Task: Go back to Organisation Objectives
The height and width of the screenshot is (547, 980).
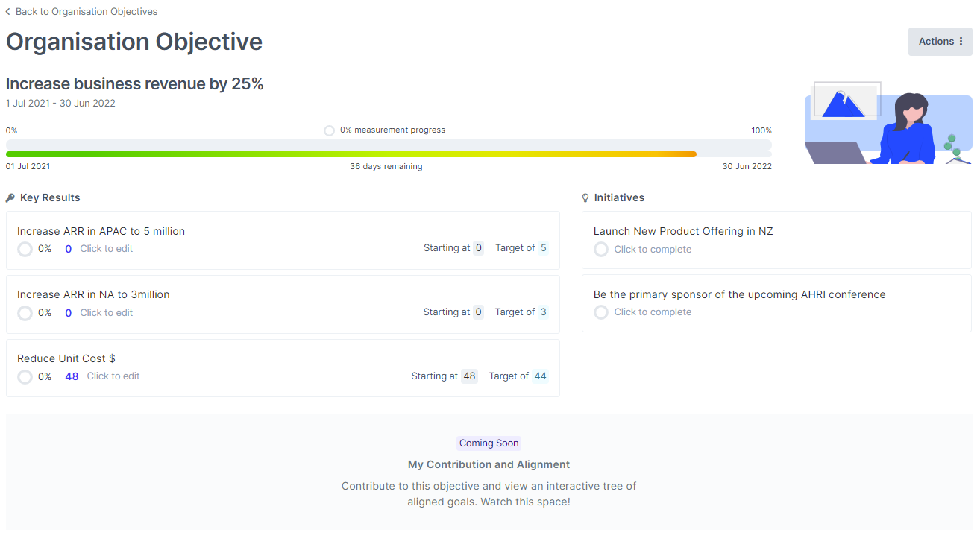Action: pyautogui.click(x=87, y=12)
